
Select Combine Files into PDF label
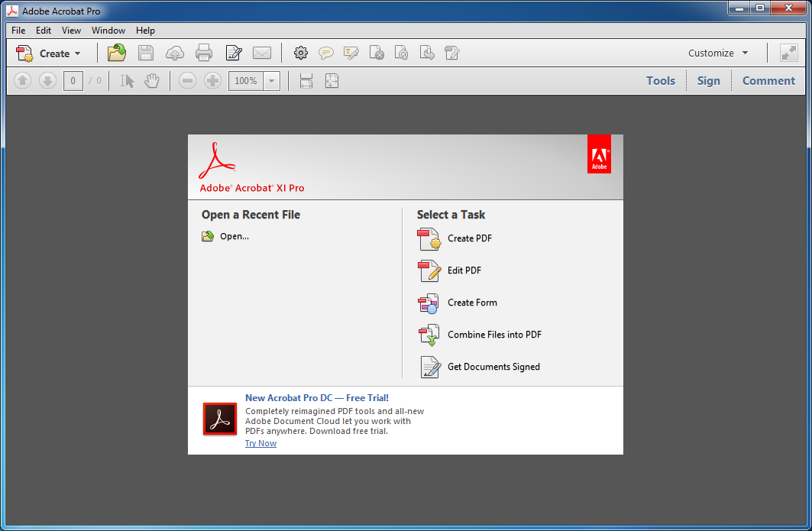tap(494, 335)
